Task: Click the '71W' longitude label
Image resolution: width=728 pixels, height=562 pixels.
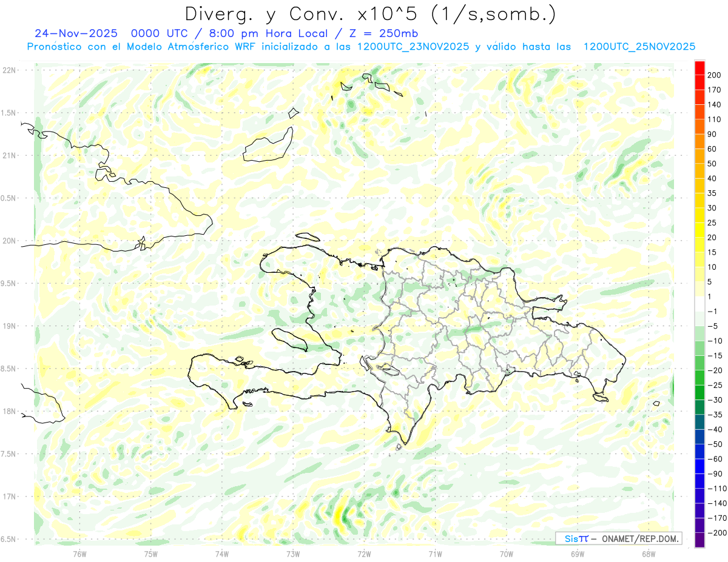Action: (x=435, y=554)
